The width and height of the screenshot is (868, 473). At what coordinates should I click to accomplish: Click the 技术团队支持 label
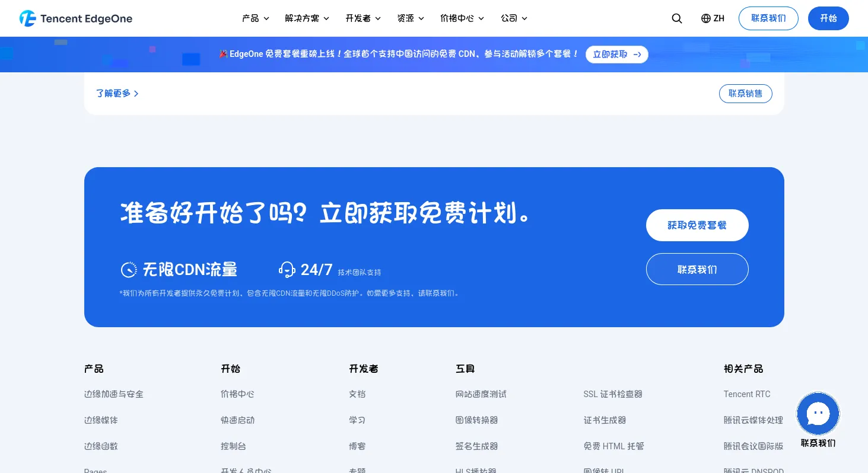360,273
